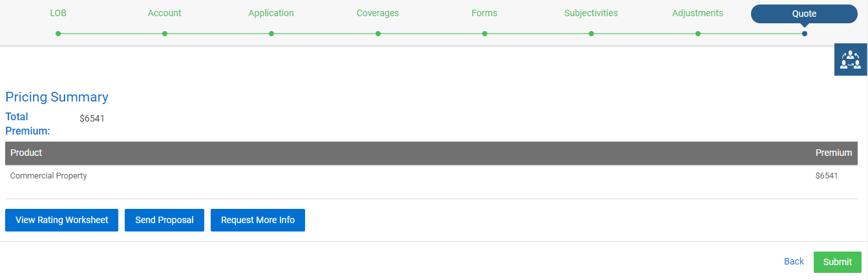The height and width of the screenshot is (280, 868).
Task: Navigate to the Coverages step
Action: pyautogui.click(x=377, y=13)
